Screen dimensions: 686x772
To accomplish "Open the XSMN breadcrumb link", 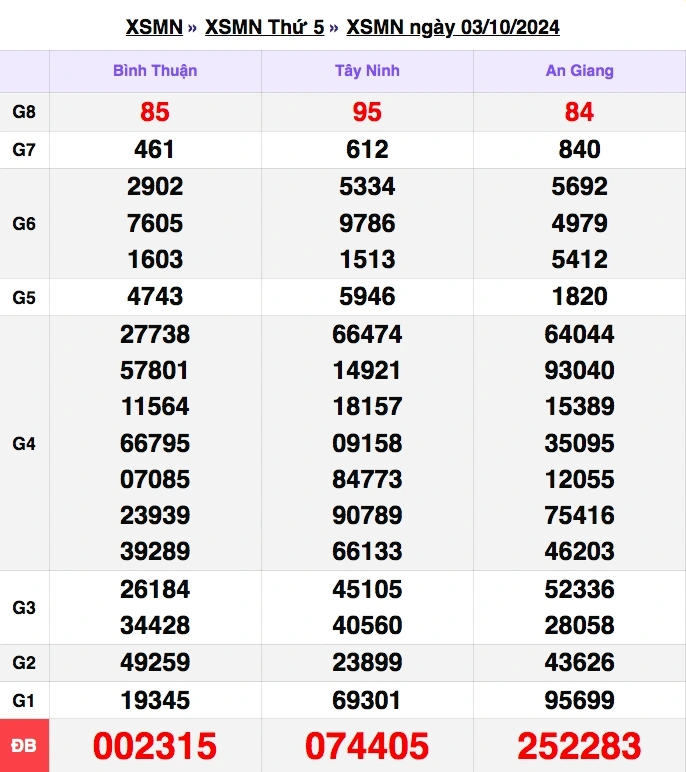I will (x=153, y=27).
